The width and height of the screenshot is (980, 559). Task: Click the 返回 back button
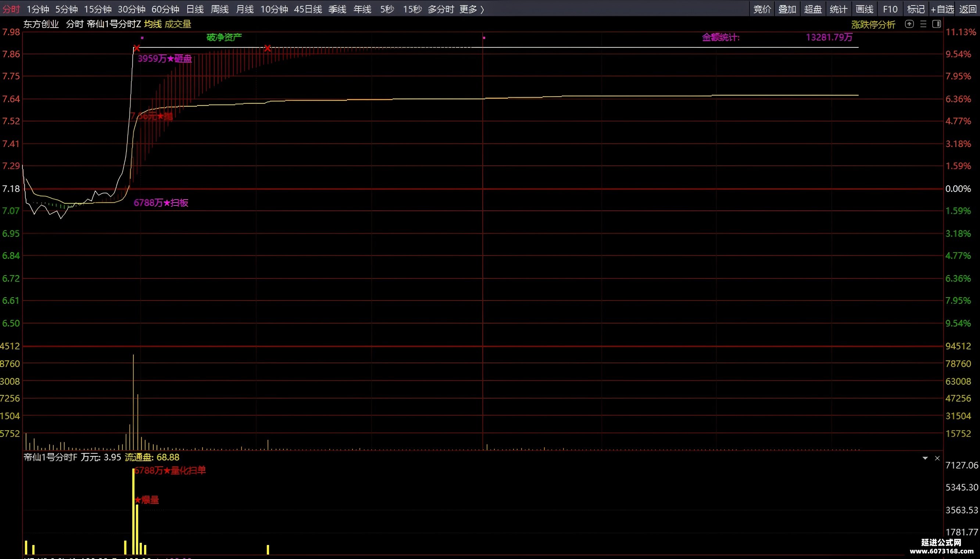(968, 9)
